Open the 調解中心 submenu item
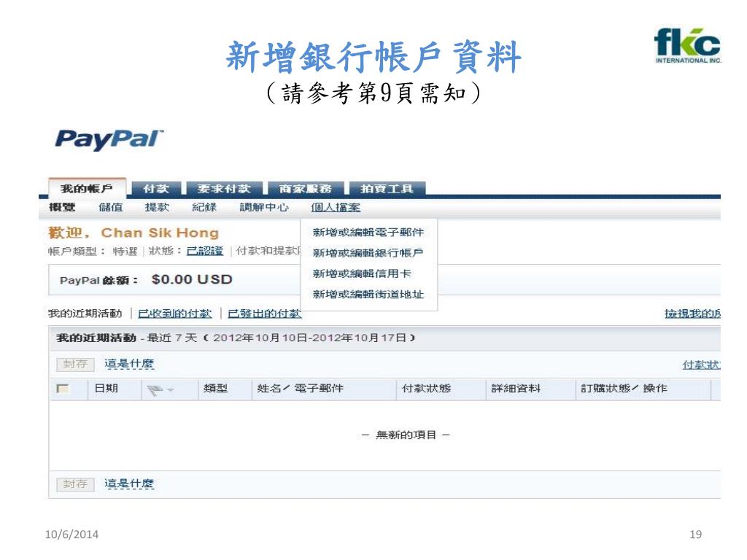Screen dimensions: 747x560 [x=264, y=207]
